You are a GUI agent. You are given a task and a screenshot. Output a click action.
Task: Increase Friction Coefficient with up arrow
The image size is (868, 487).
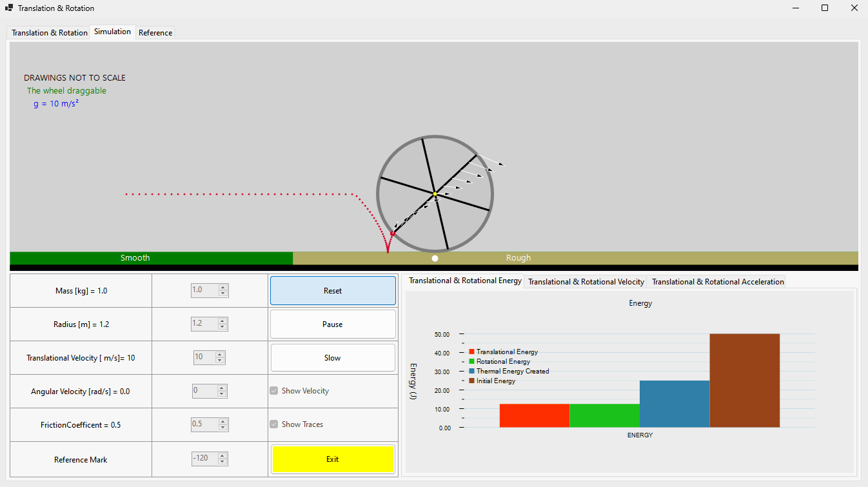223,421
